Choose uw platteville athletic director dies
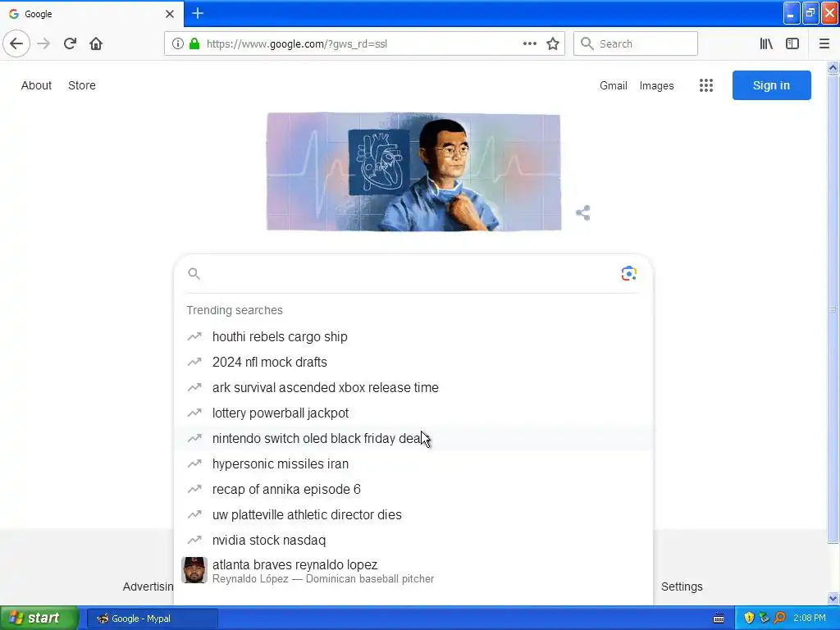This screenshot has height=630, width=840. pos(413,514)
